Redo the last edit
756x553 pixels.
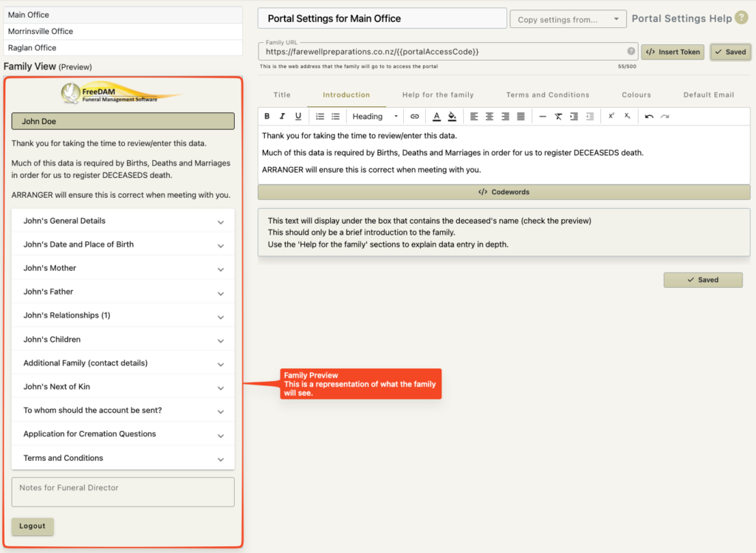click(665, 116)
